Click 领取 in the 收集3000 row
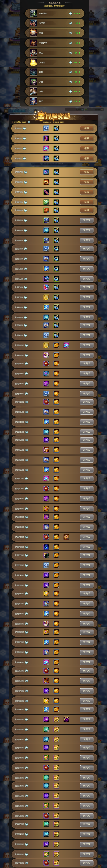Image resolution: width=107 pixels, height=868 pixels. click(x=86, y=210)
